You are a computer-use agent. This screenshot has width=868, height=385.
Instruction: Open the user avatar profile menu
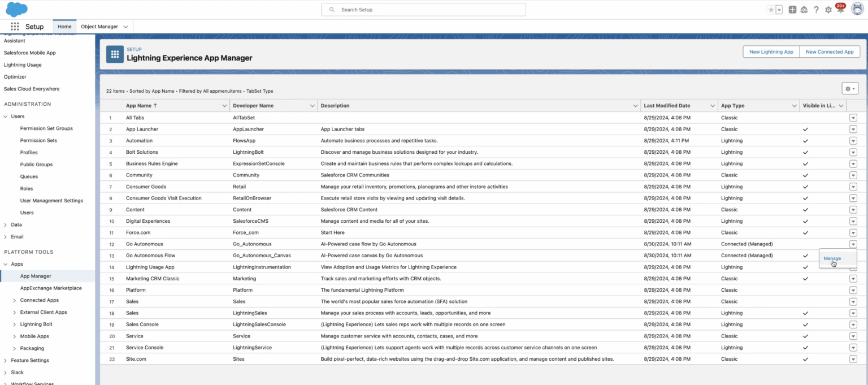[857, 10]
